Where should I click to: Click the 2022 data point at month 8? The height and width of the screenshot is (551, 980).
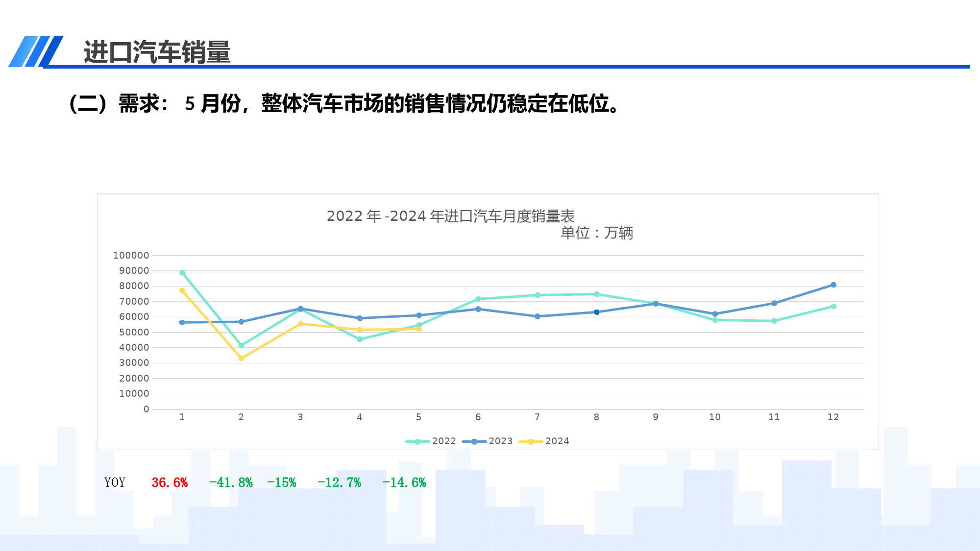596,294
